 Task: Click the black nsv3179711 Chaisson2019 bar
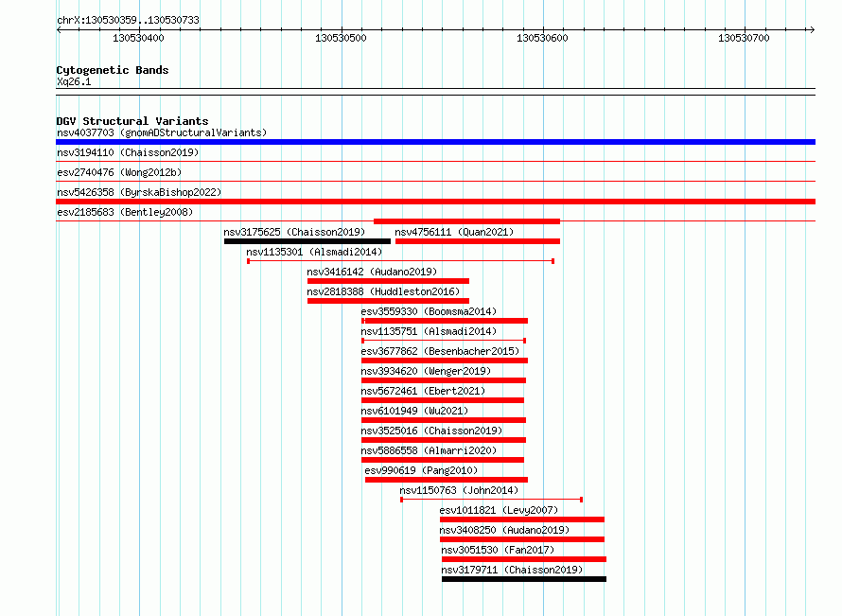click(x=524, y=579)
